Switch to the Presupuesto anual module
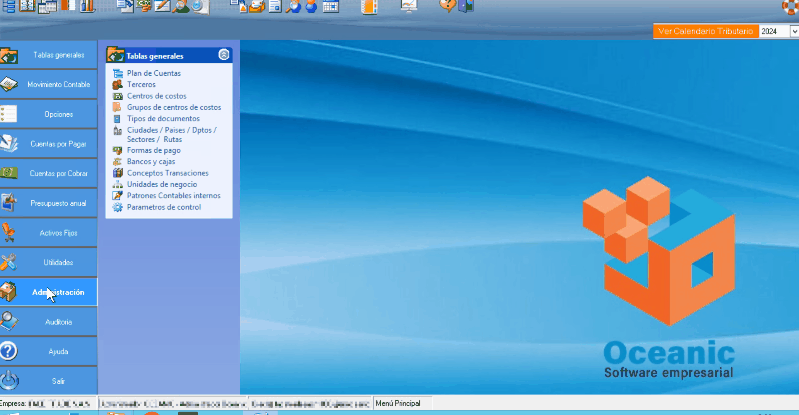799x415 pixels. pos(50,203)
